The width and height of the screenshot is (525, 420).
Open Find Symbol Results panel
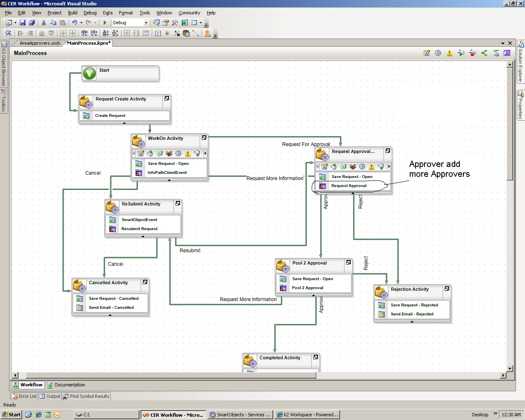(86, 396)
